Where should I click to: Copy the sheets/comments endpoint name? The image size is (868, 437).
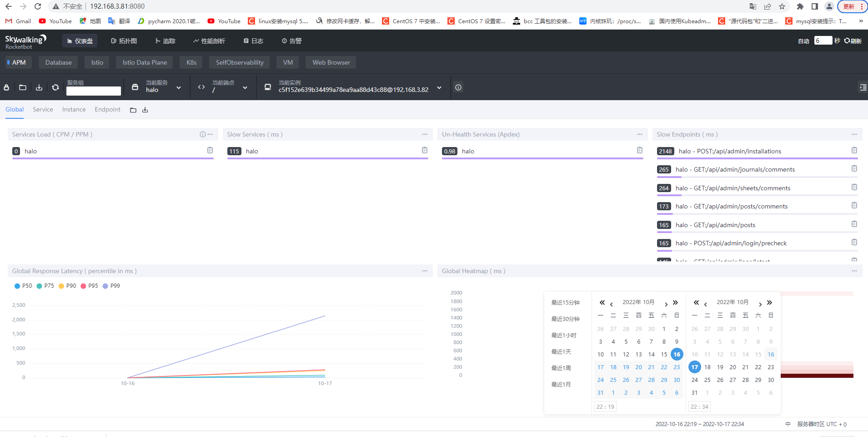click(x=854, y=187)
